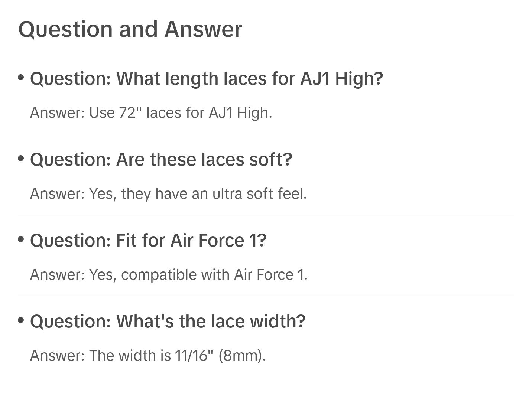Click the ultra soft feel answer
Viewport: 532px width, 398px height.
point(168,194)
